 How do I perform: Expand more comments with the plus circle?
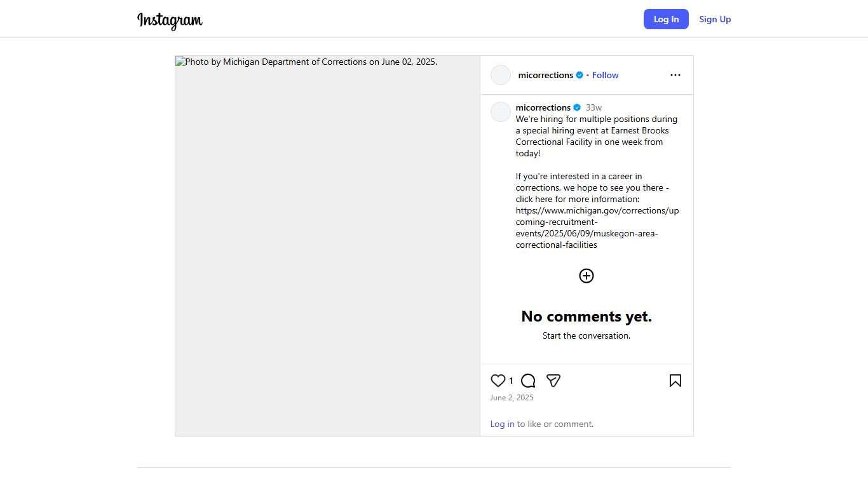click(587, 276)
